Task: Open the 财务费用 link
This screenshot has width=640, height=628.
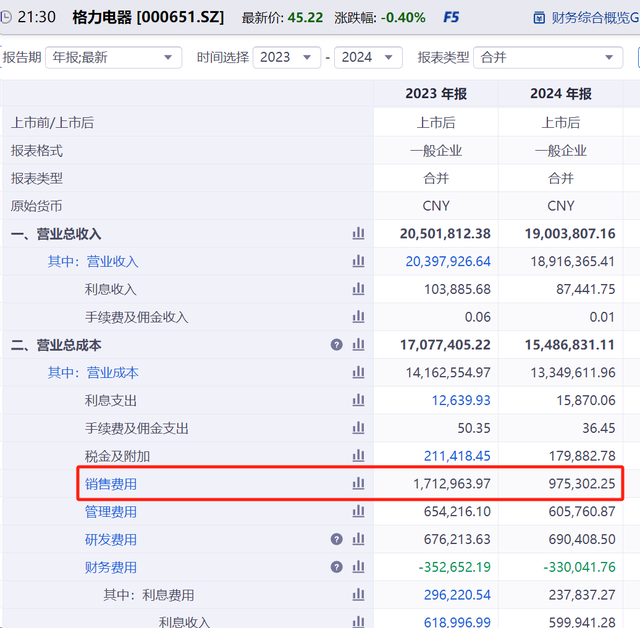Action: point(111,567)
